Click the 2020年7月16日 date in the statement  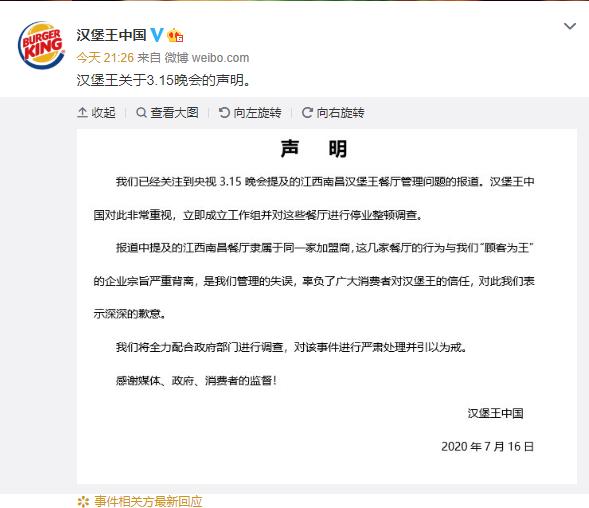coord(488,446)
